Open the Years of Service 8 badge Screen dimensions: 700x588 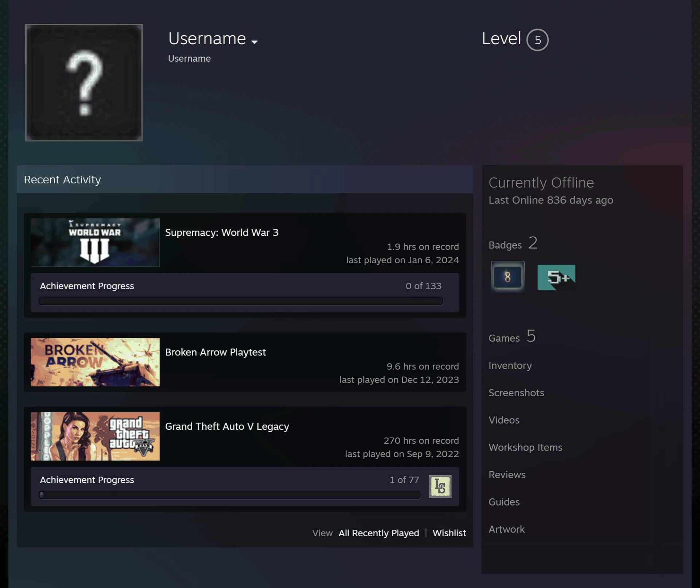click(x=507, y=277)
